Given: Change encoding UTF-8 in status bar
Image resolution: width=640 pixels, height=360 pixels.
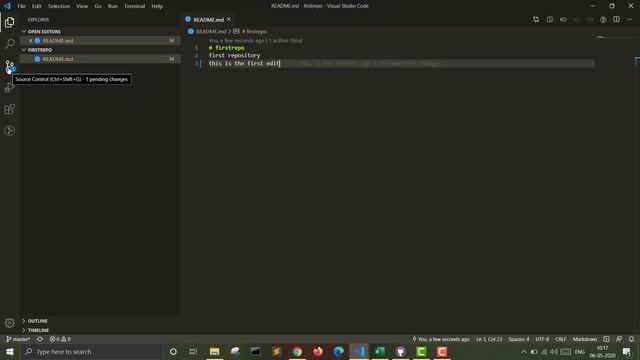Looking at the screenshot, I should (x=542, y=339).
